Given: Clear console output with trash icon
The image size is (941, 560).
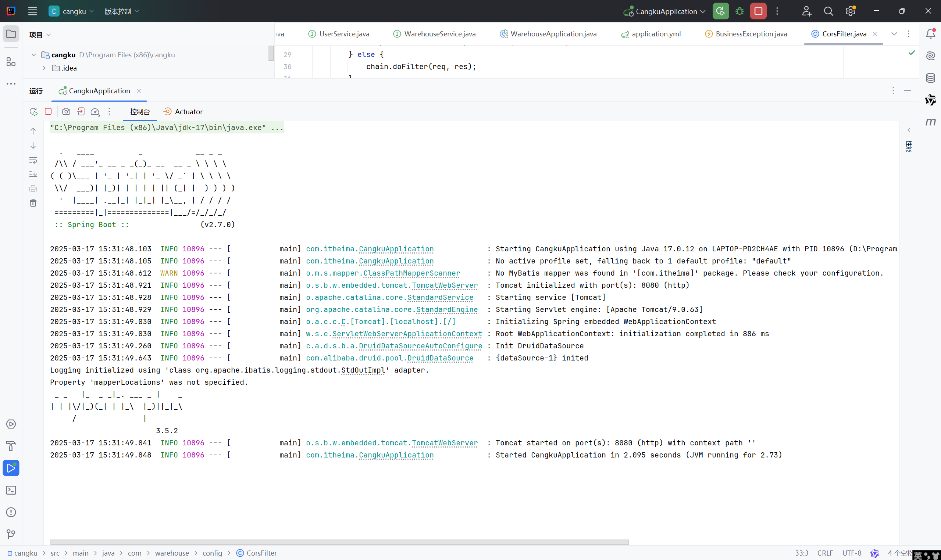Looking at the screenshot, I should pyautogui.click(x=33, y=203).
